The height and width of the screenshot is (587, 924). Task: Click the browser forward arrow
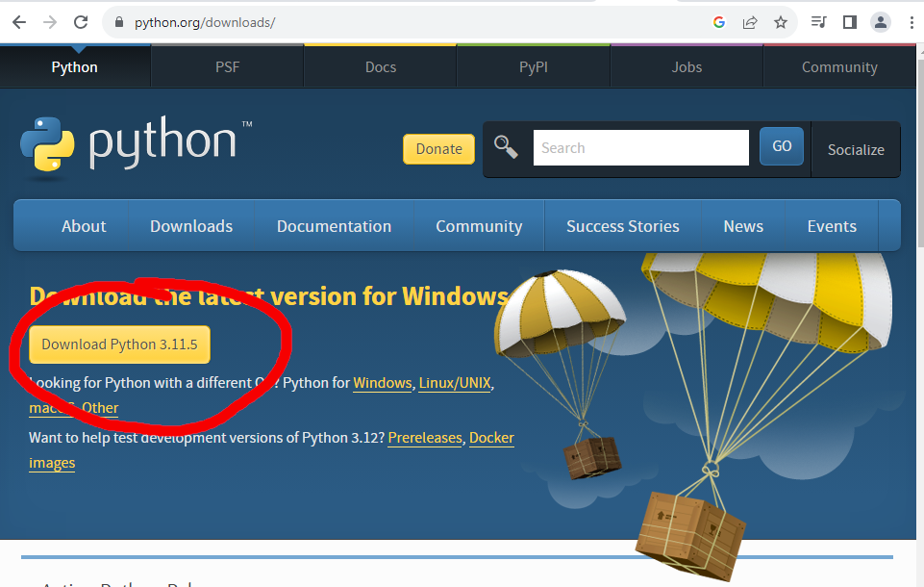[x=50, y=22]
